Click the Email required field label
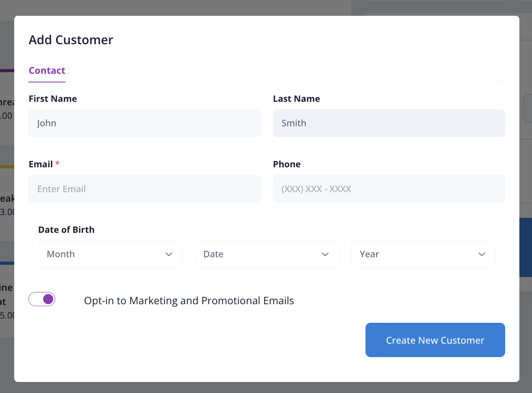Screen dimensions: 532x393 click(41, 165)
